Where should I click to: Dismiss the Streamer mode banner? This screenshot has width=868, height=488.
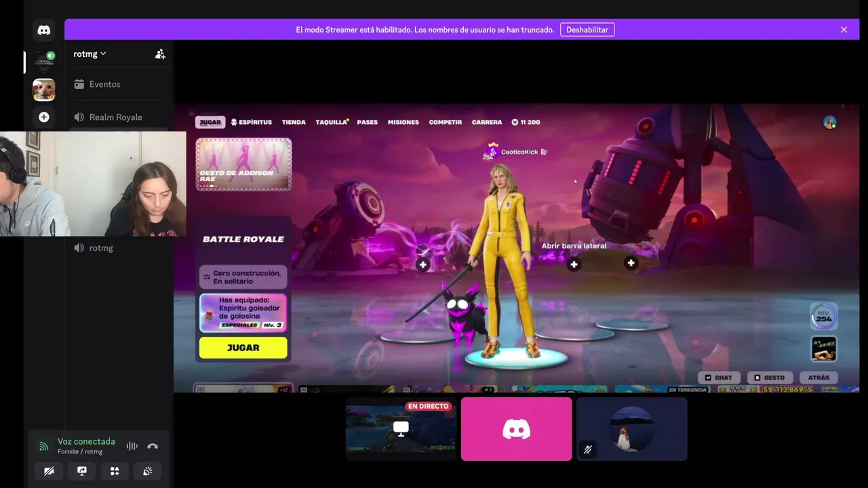click(844, 30)
